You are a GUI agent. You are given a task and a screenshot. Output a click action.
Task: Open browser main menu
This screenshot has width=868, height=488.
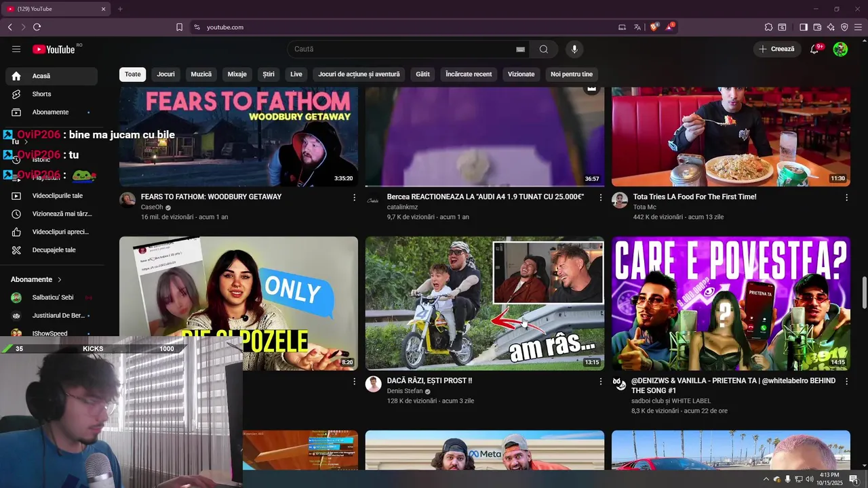point(858,27)
